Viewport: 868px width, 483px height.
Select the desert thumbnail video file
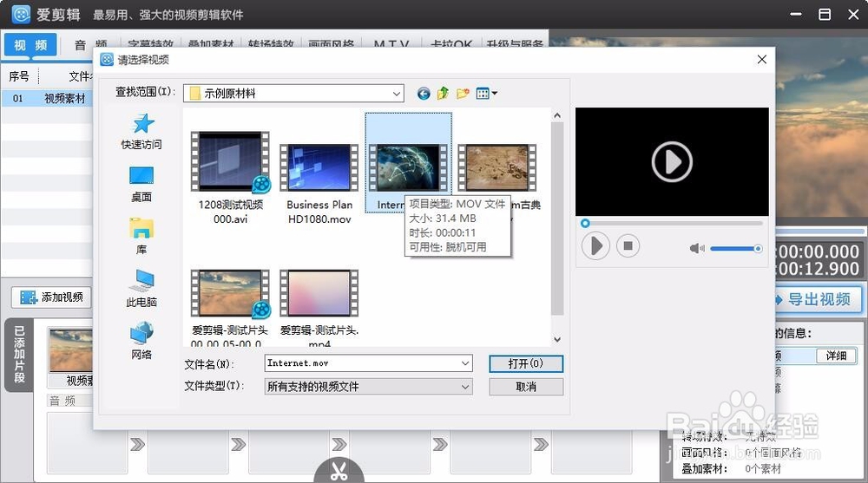click(x=497, y=167)
